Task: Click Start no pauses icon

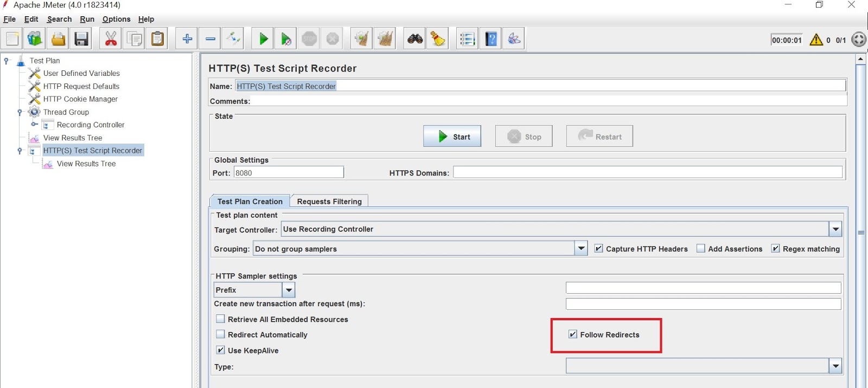Action: [x=286, y=39]
